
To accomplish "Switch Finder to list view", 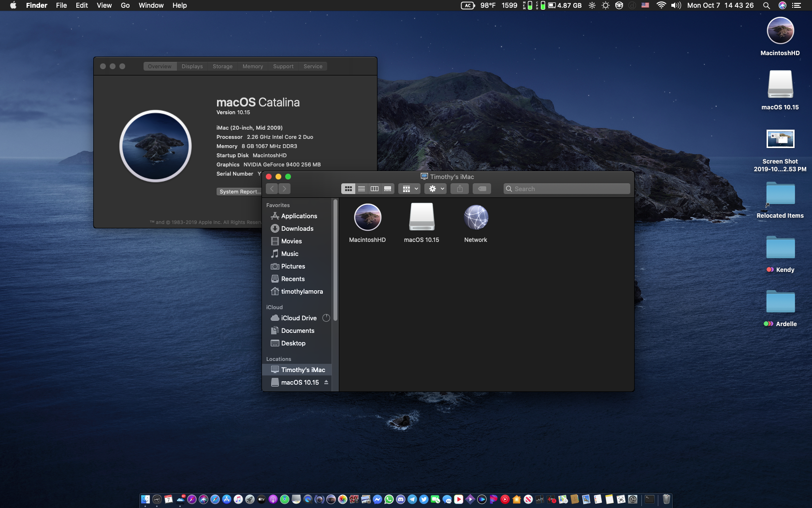I will [x=362, y=189].
